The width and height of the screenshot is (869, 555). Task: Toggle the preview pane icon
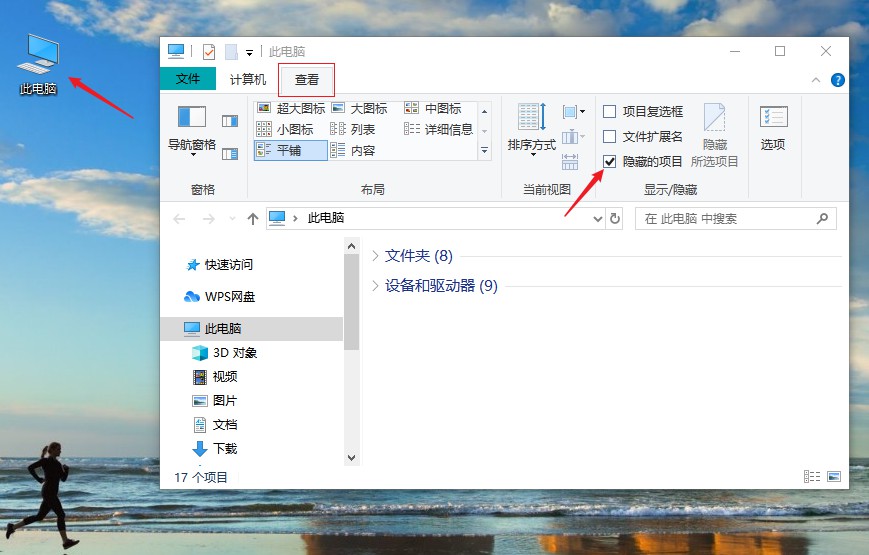[x=230, y=120]
